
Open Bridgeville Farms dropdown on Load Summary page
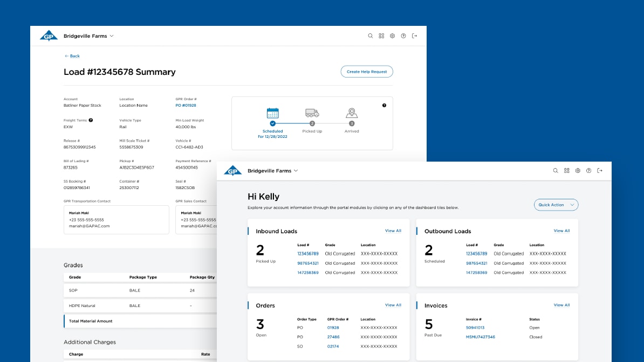(88, 36)
